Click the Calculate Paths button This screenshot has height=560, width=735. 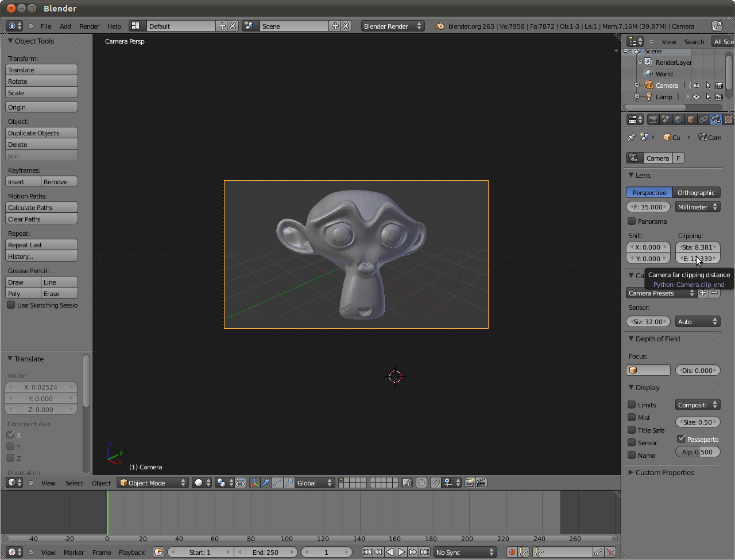41,207
